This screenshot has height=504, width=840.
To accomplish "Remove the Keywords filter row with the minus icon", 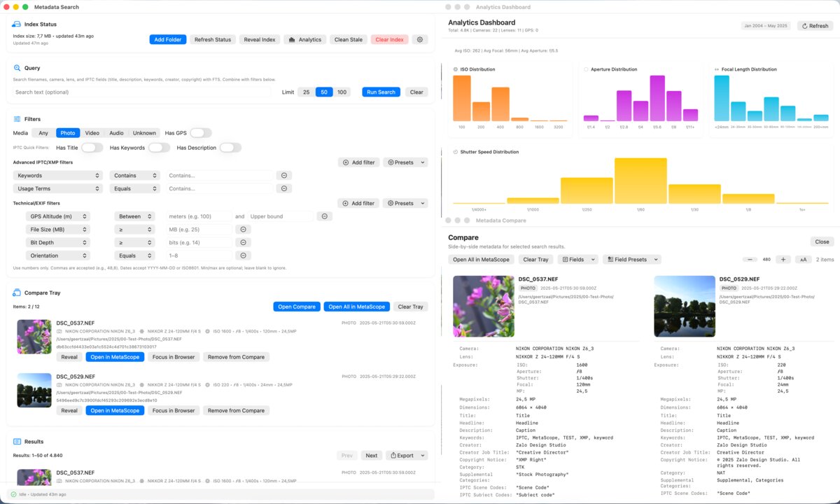I will point(283,175).
